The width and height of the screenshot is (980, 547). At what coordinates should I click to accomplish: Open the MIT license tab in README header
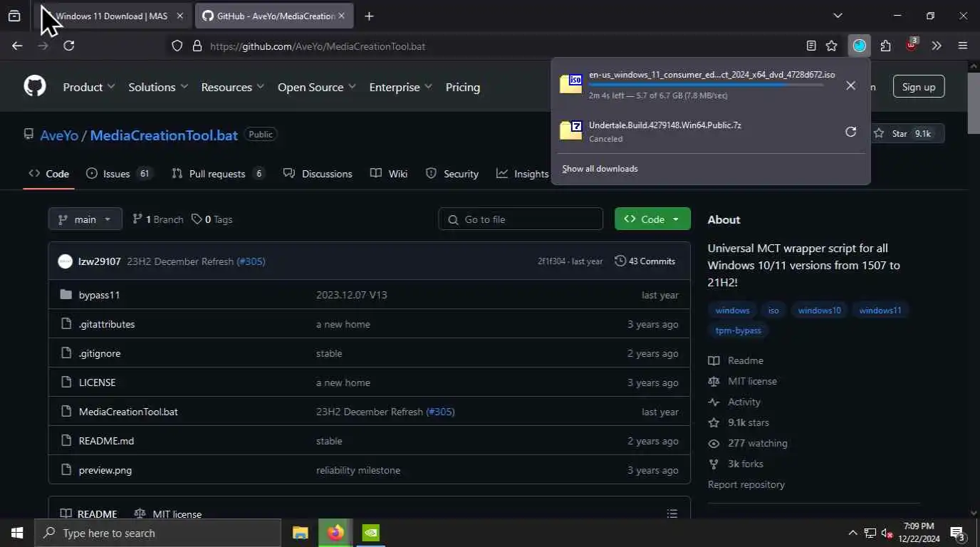pos(168,514)
